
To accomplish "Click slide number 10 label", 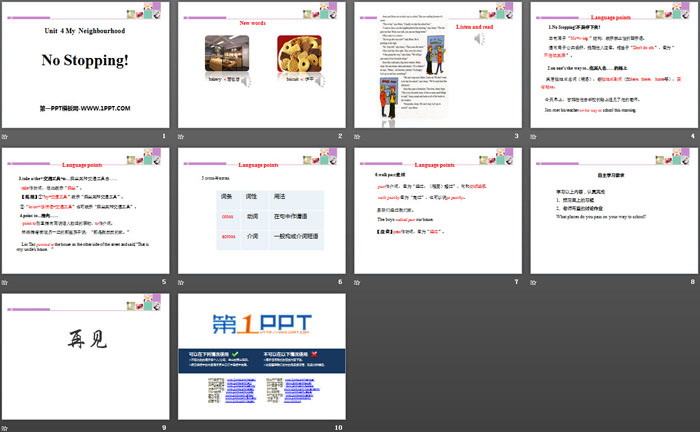I will point(338,428).
